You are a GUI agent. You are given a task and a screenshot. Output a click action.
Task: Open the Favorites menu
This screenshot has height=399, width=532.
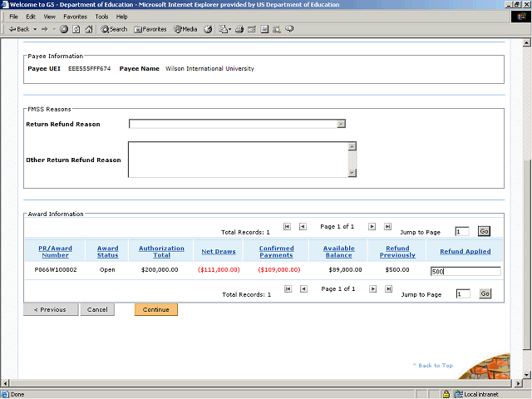point(75,17)
